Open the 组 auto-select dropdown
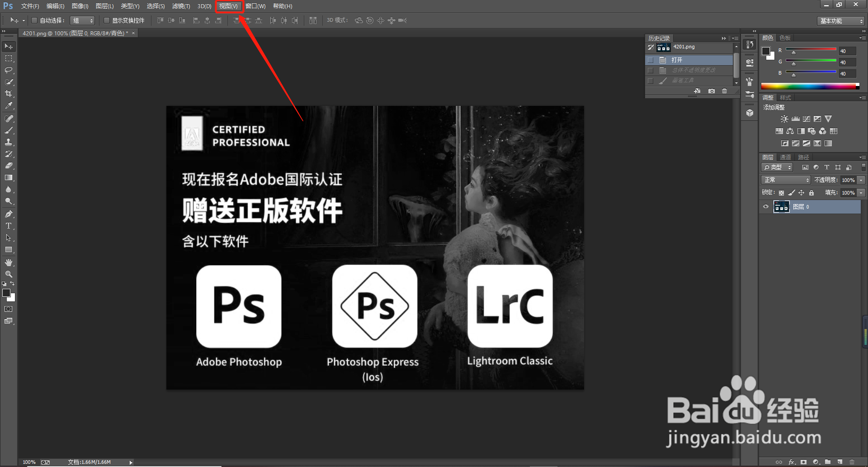Viewport: 868px width, 467px height. [82, 20]
